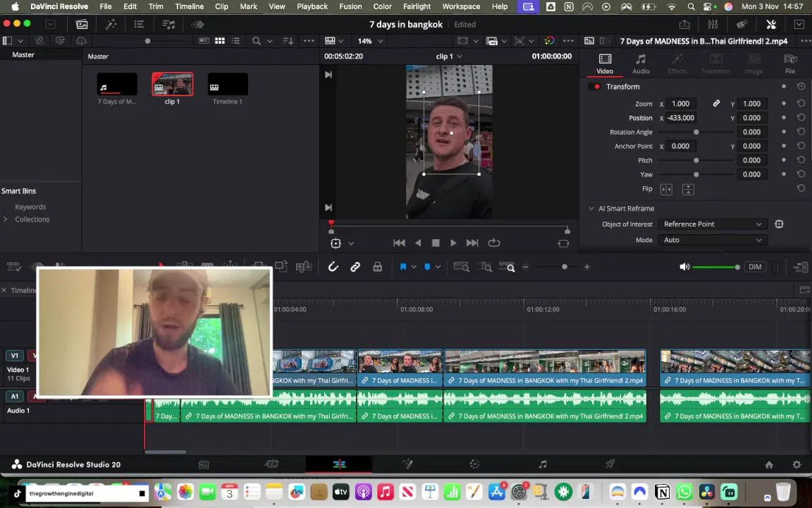The image size is (812, 508).
Task: Zoom out timeline with minus button
Action: [526, 267]
